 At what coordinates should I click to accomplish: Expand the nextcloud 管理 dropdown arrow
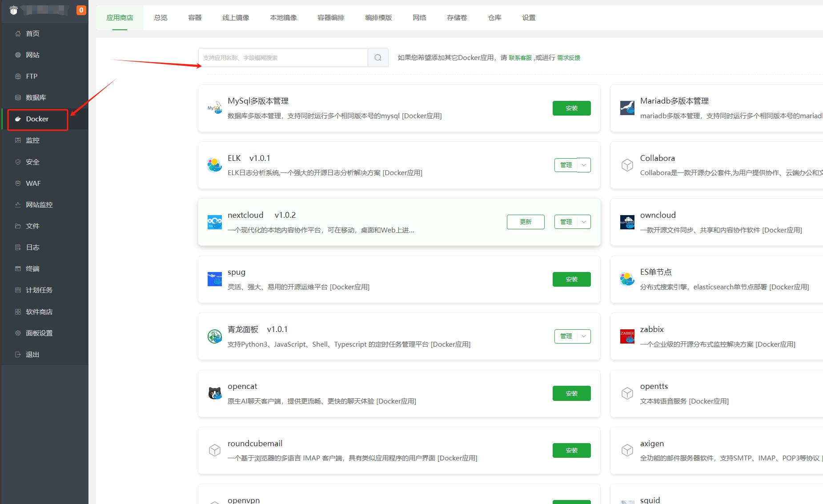[584, 222]
